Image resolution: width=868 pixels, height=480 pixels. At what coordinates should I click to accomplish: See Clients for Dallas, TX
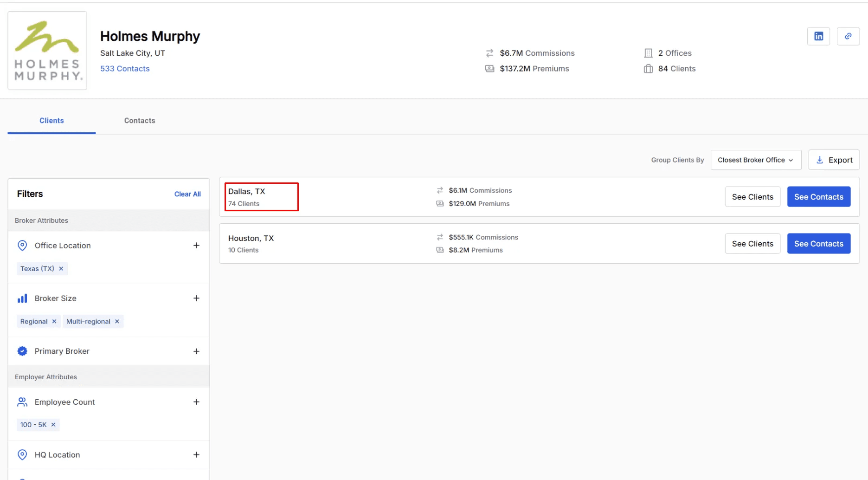752,196
